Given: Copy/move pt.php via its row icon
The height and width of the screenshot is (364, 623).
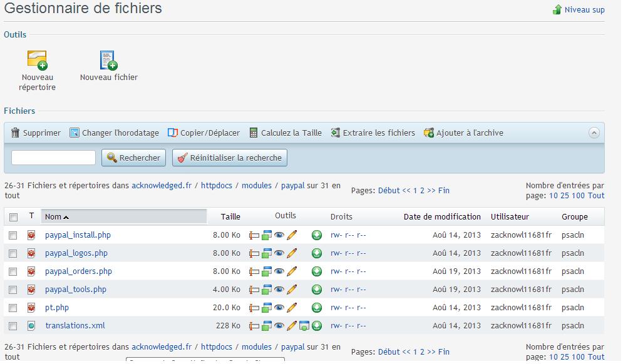Looking at the screenshot, I should (x=267, y=308).
